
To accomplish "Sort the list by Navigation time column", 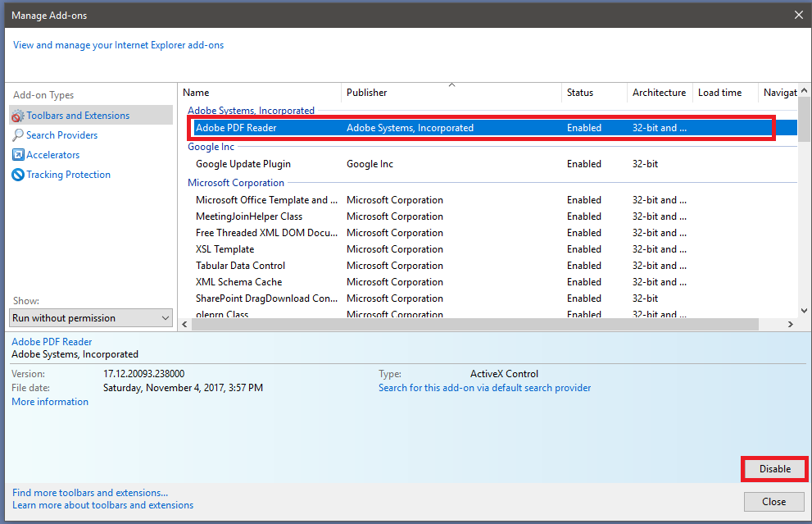I will (778, 93).
